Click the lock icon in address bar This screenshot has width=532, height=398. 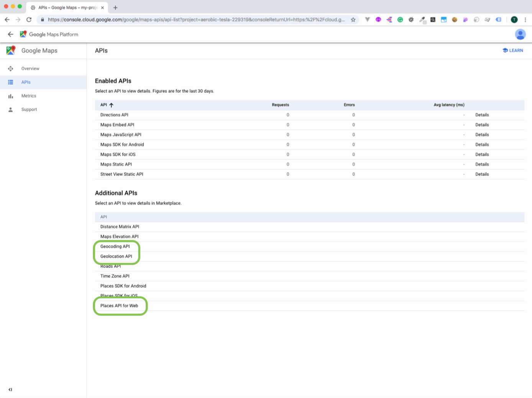pos(42,20)
